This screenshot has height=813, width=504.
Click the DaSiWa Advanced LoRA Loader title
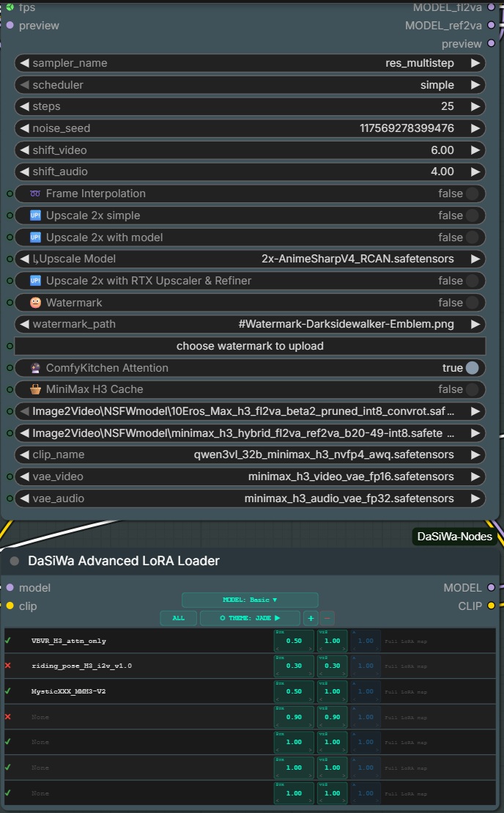[x=124, y=561]
